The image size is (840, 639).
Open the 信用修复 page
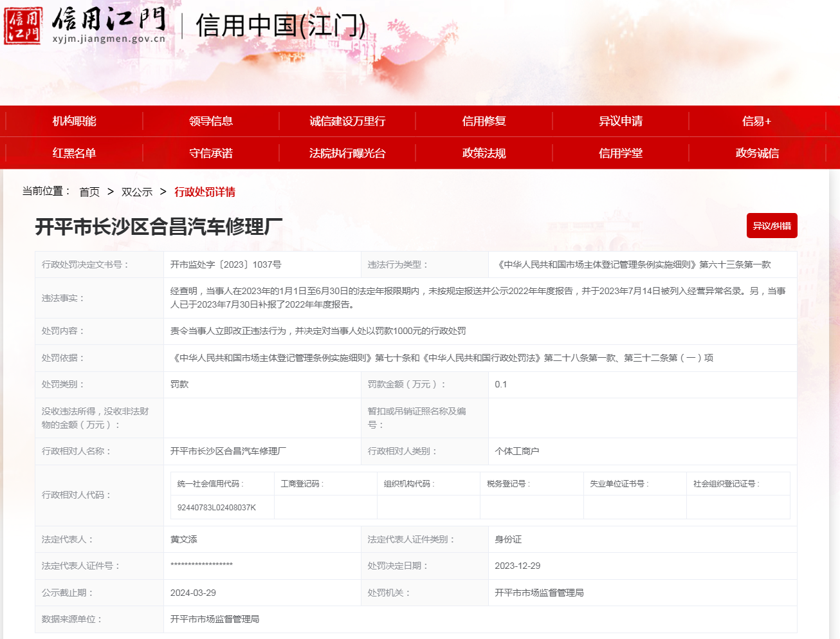click(484, 121)
